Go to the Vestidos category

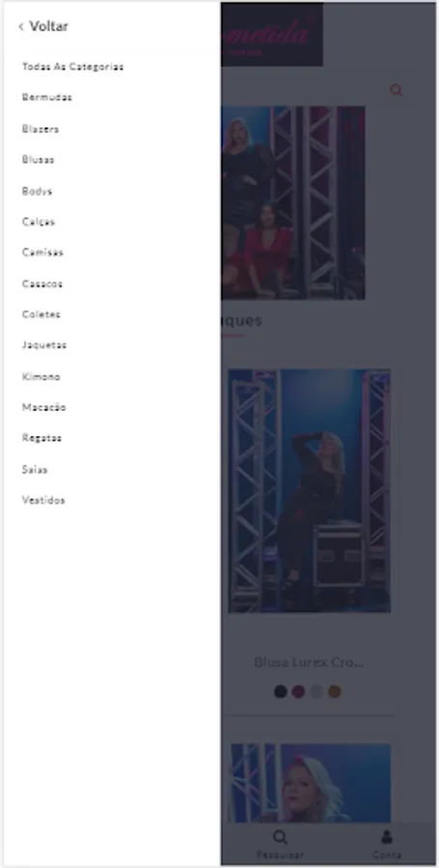(43, 501)
